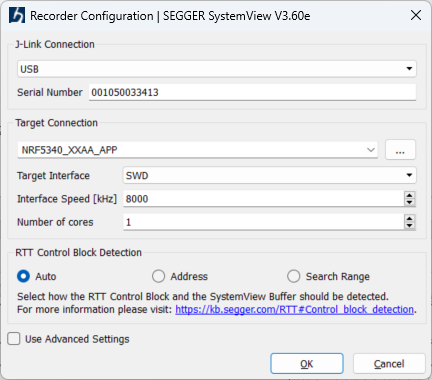Increment Number of cores with up arrow

pos(409,219)
